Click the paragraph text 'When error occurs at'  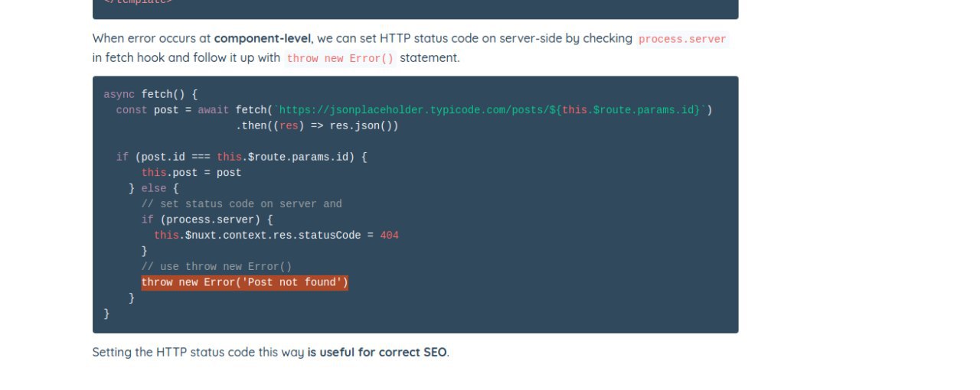coord(152,38)
